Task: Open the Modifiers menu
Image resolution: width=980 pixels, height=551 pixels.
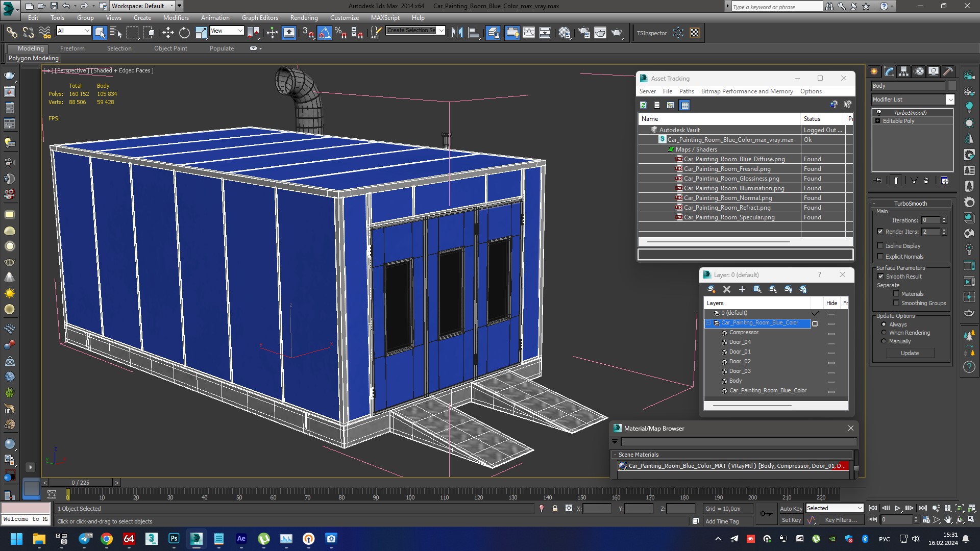Action: tap(176, 18)
